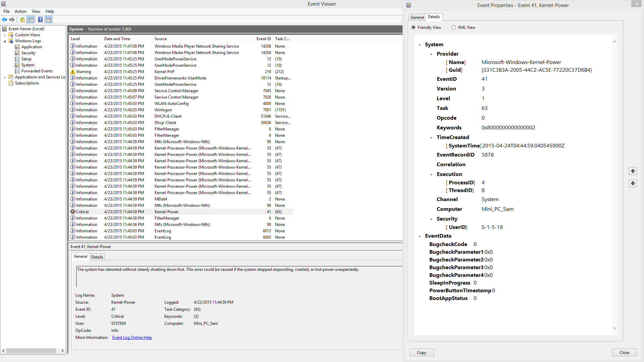Click the previous event up arrow

click(x=633, y=171)
